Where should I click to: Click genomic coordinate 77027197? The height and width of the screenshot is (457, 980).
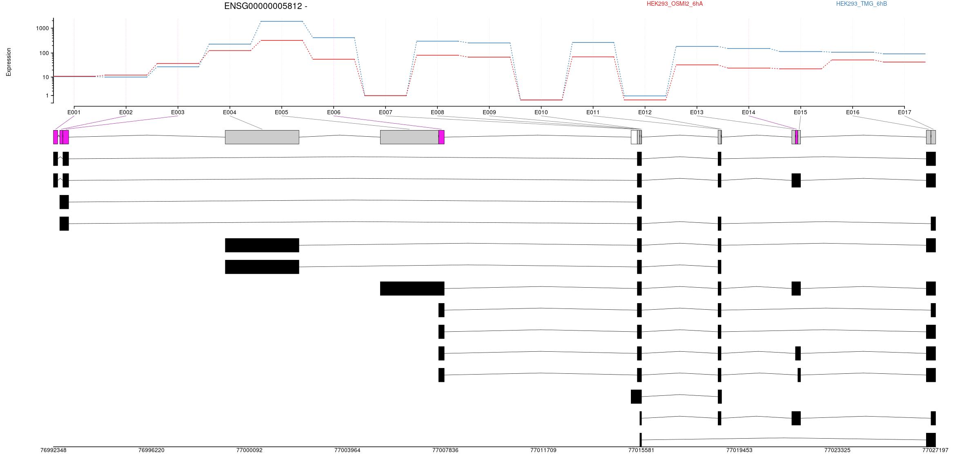coord(935,450)
